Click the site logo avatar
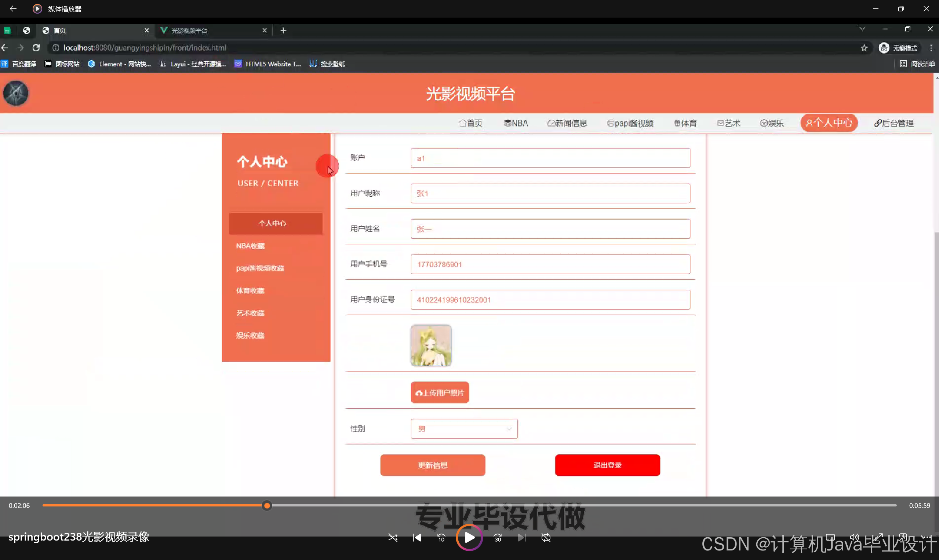Image resolution: width=939 pixels, height=560 pixels. pos(16,93)
